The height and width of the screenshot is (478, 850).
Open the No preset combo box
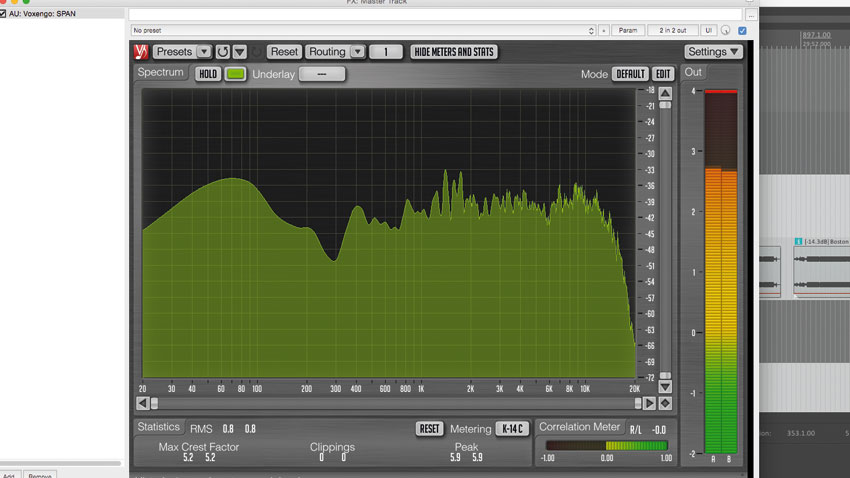coord(363,30)
